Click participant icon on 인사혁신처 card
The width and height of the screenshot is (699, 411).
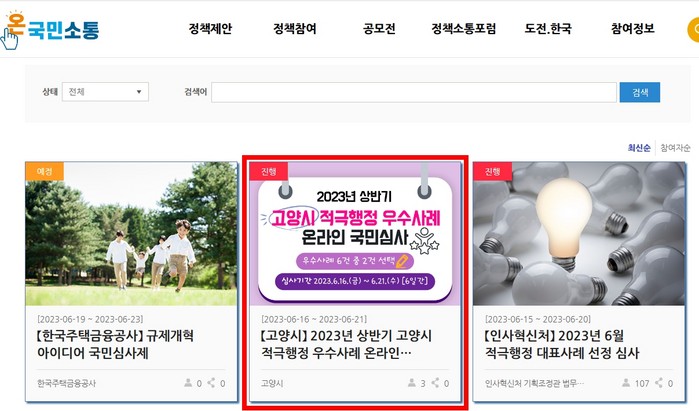(626, 382)
